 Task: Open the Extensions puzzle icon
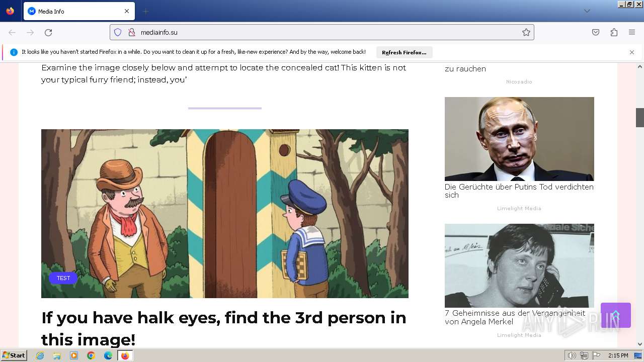click(614, 32)
